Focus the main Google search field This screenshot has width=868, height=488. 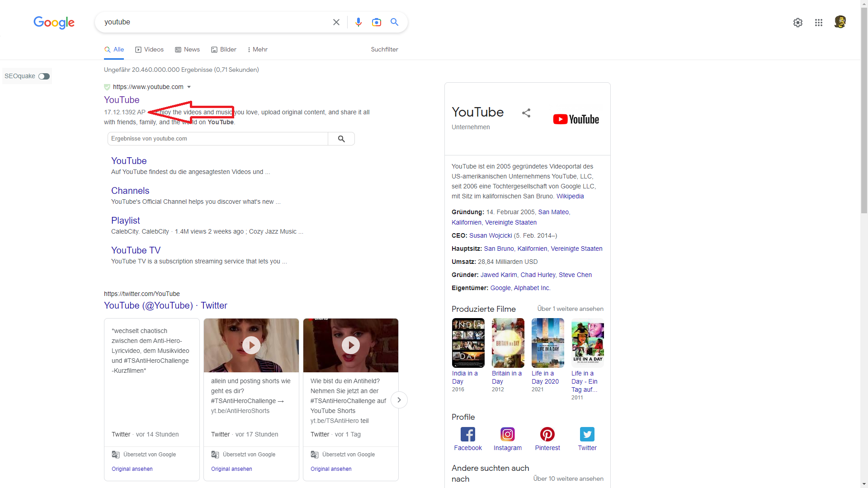click(215, 22)
